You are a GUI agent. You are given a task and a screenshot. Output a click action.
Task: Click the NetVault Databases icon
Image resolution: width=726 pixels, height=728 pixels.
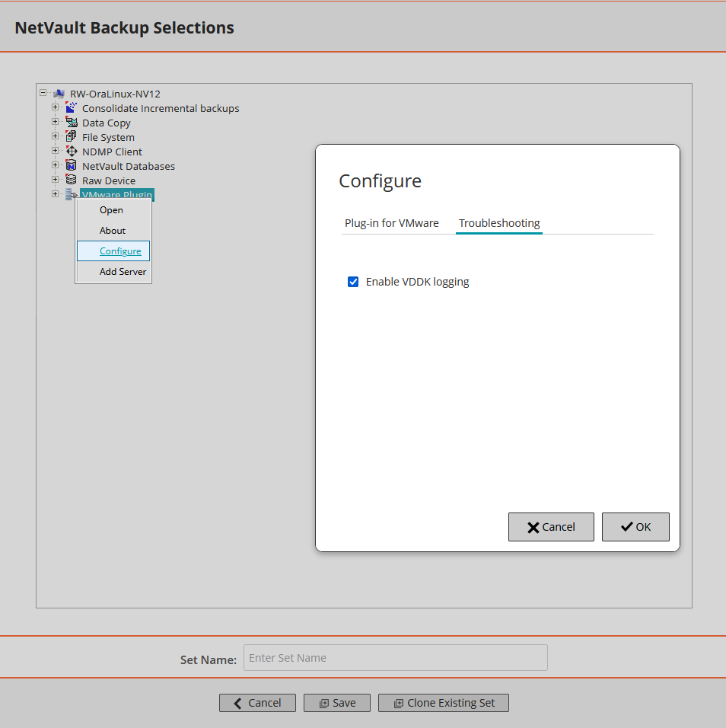click(71, 165)
